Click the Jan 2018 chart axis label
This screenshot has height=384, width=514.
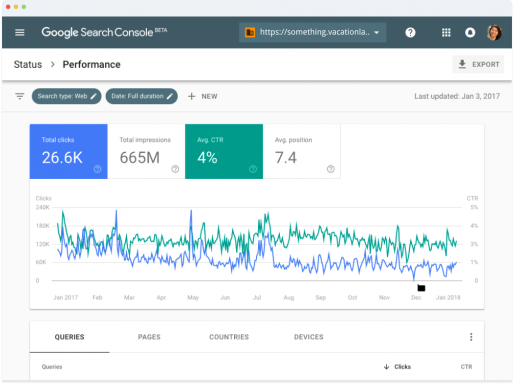pos(448,297)
